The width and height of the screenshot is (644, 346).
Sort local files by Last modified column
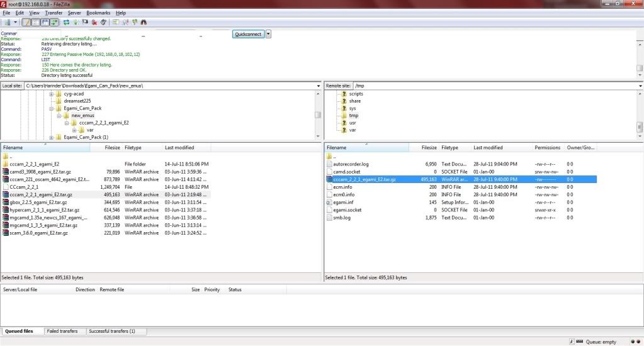point(186,148)
